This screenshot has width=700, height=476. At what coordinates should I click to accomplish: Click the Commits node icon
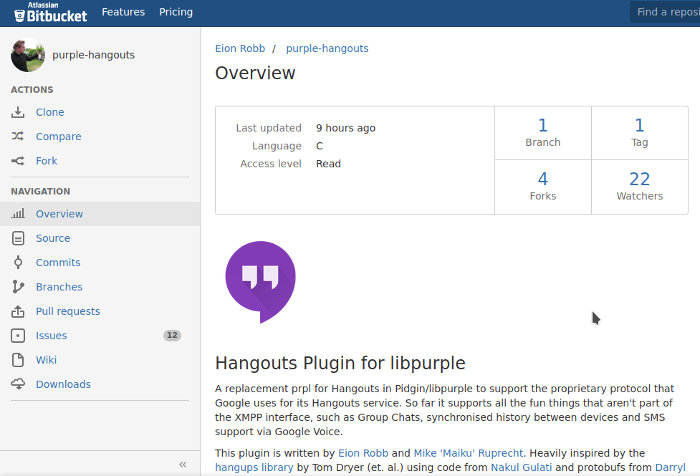18,262
